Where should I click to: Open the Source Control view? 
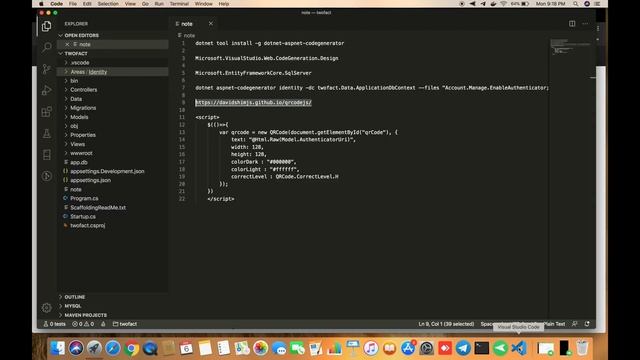[x=47, y=69]
